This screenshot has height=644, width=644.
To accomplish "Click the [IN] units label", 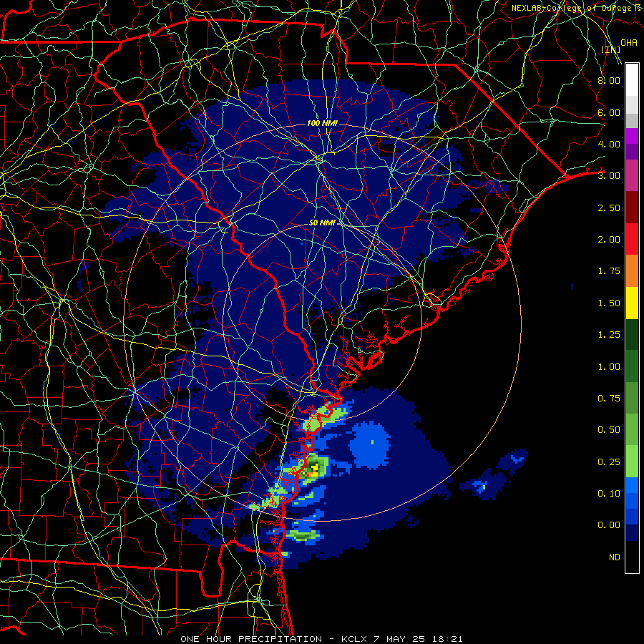I will pyautogui.click(x=610, y=49).
